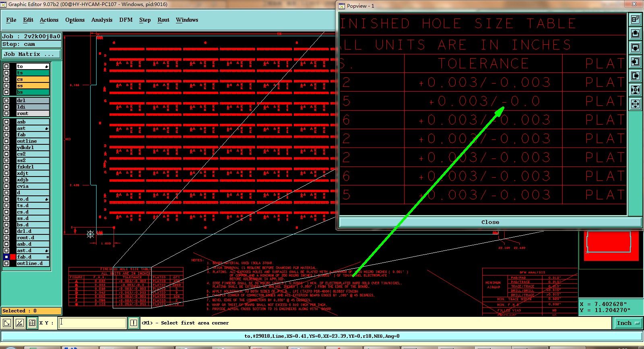
Task: Click the diagonal arrow icon beside the X Y field
Action: coord(7,322)
